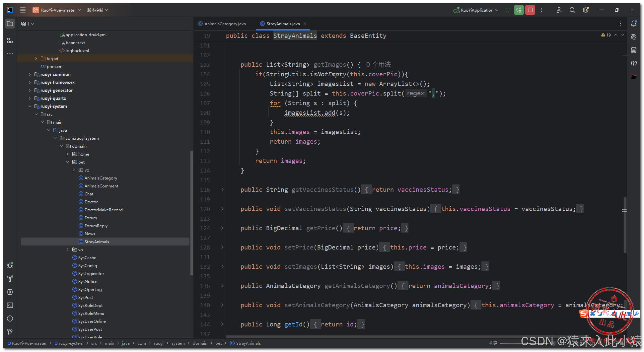This screenshot has width=644, height=352.
Task: Unfold the getPrice method body
Action: [x=222, y=228]
